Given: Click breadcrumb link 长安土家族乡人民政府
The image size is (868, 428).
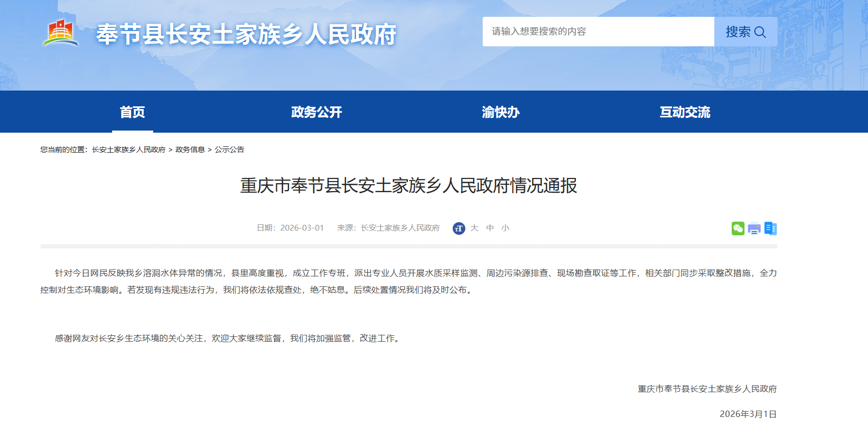Looking at the screenshot, I should click(x=128, y=150).
